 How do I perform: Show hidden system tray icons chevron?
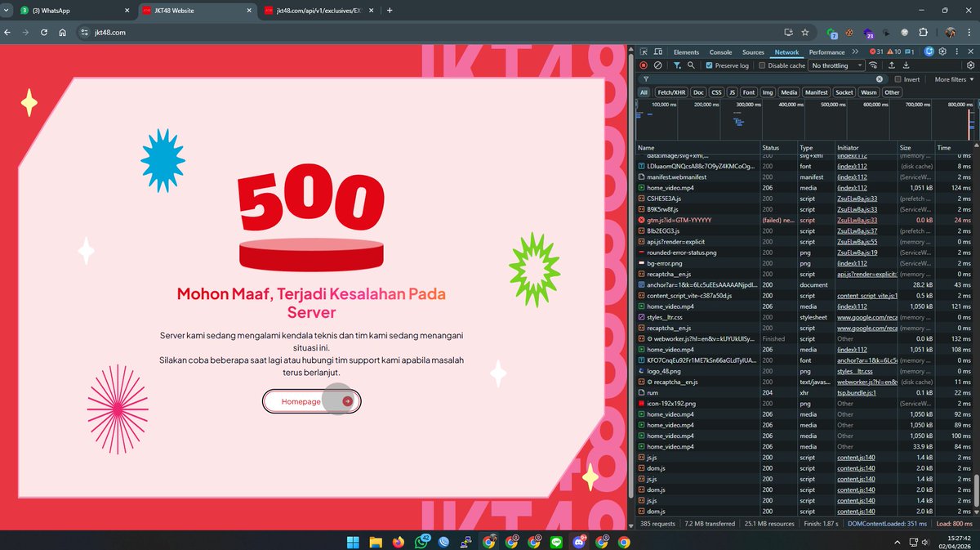[x=898, y=542]
